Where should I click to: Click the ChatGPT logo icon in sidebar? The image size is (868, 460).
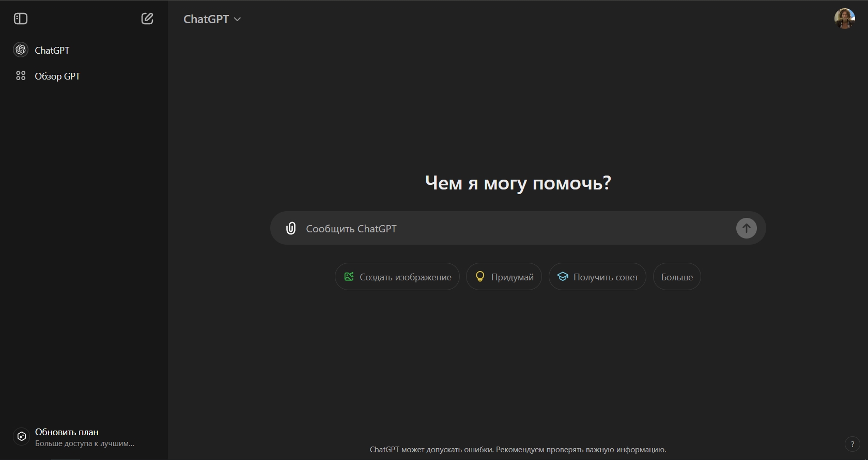(x=21, y=50)
